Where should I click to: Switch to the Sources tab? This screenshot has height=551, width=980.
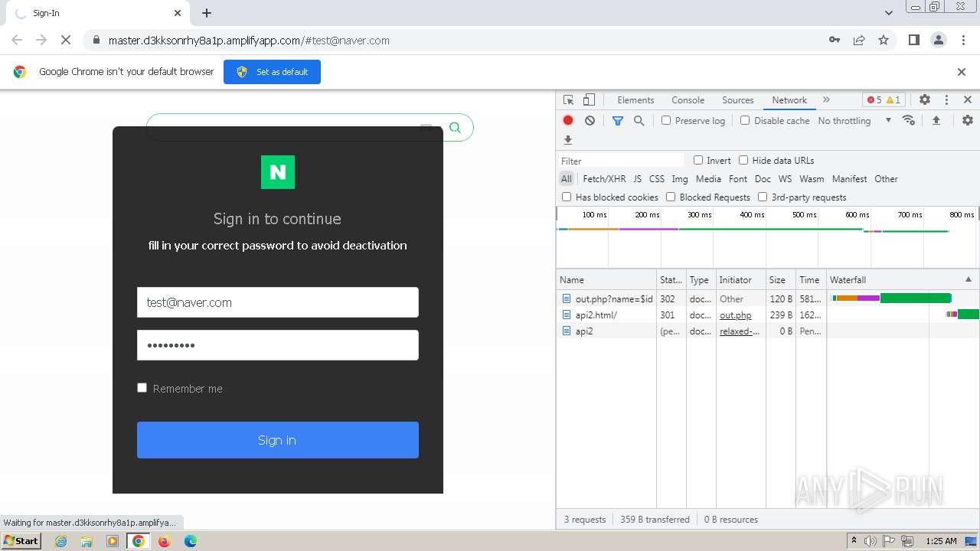(x=738, y=100)
